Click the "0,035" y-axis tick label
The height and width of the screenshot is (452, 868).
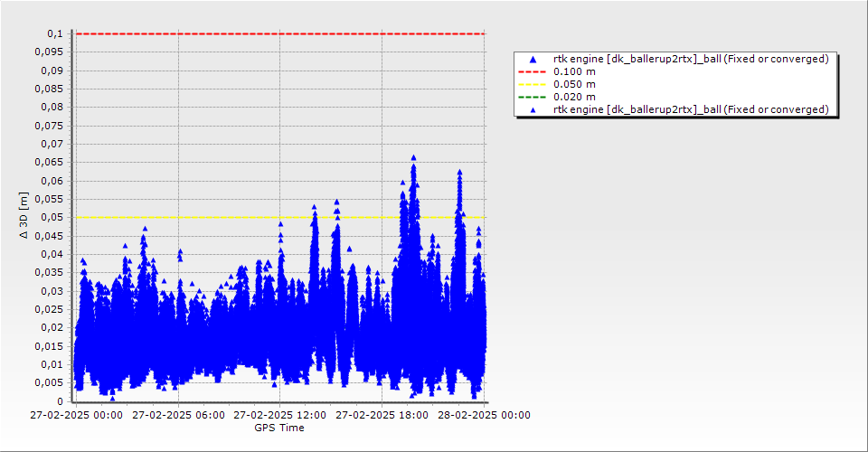pyautogui.click(x=49, y=273)
